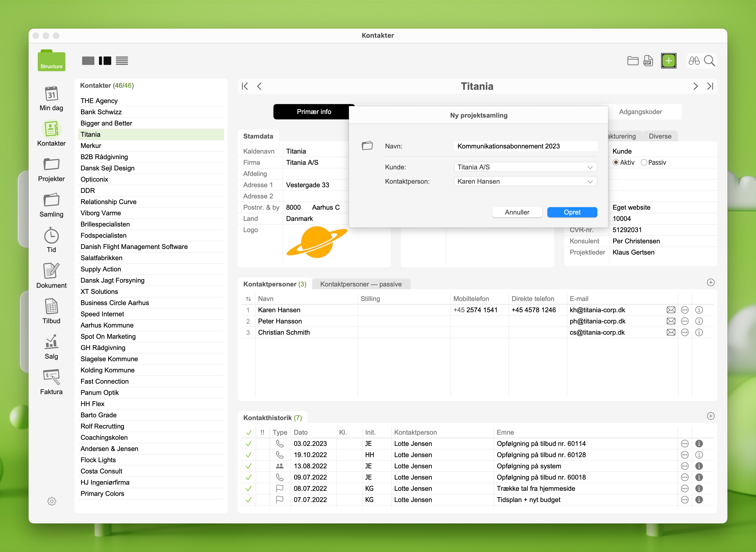Click the green plus add button
Screen dimensions: 756x552
(669, 61)
